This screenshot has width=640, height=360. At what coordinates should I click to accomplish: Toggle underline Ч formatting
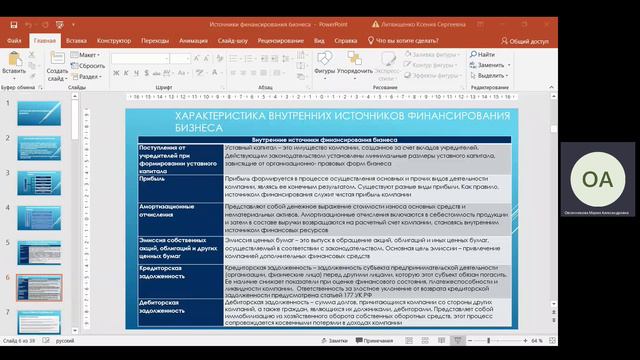(x=136, y=73)
